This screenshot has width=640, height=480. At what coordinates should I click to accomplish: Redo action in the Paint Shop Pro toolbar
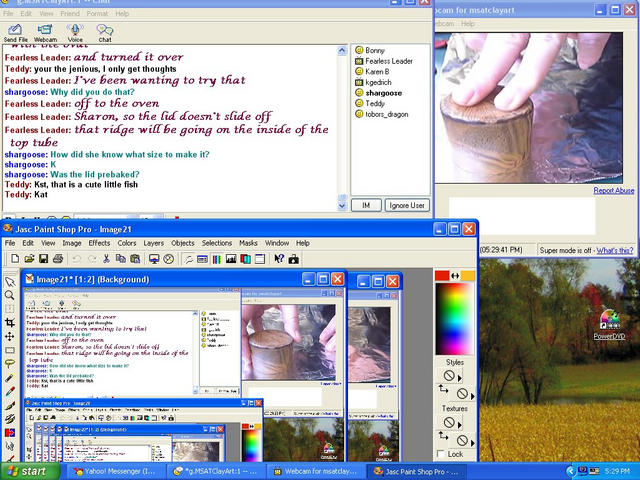tap(92, 259)
